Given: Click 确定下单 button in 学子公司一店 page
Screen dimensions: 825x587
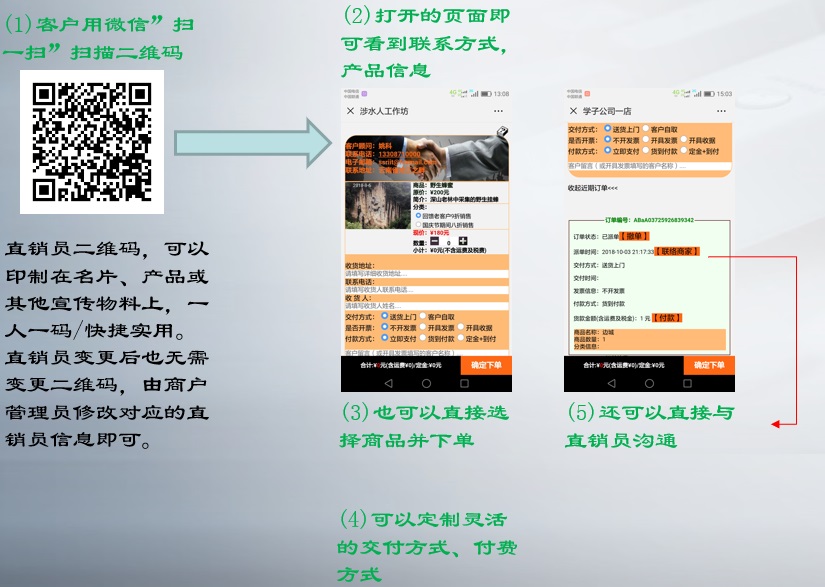Looking at the screenshot, I should [709, 365].
